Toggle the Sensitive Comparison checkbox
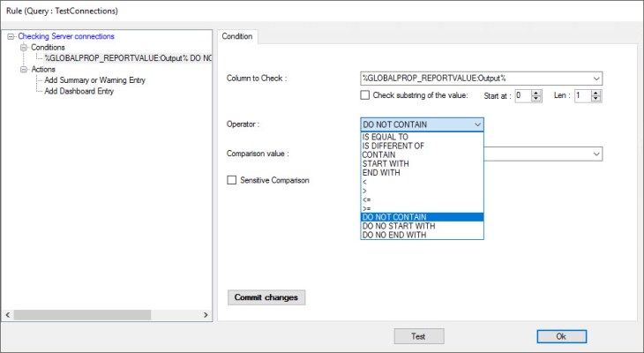The height and width of the screenshot is (353, 644). click(233, 180)
